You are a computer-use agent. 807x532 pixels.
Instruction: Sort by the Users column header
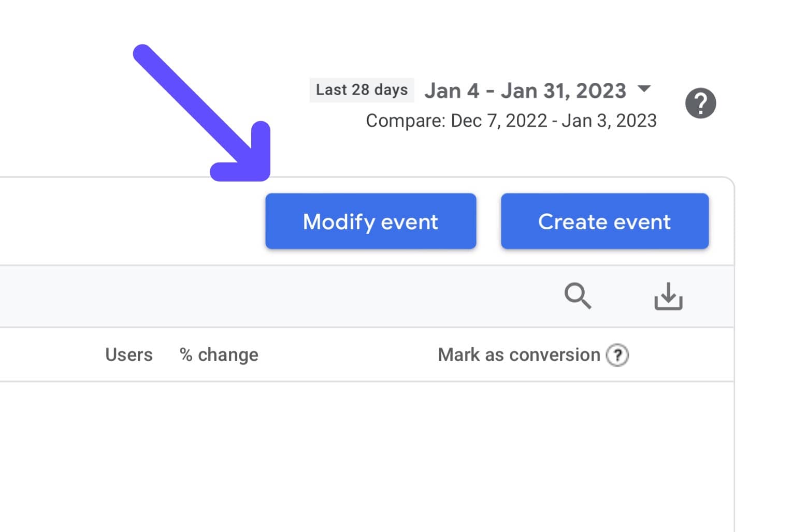pos(128,355)
